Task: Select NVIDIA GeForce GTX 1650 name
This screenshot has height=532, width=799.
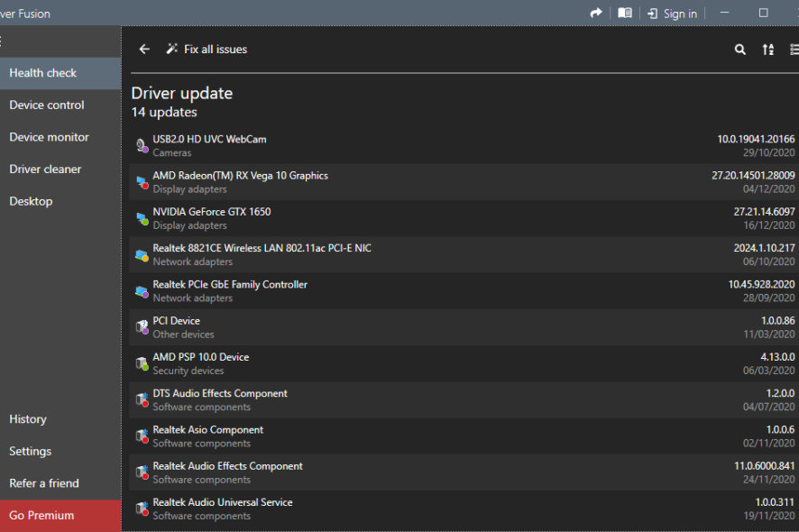Action: coord(212,212)
